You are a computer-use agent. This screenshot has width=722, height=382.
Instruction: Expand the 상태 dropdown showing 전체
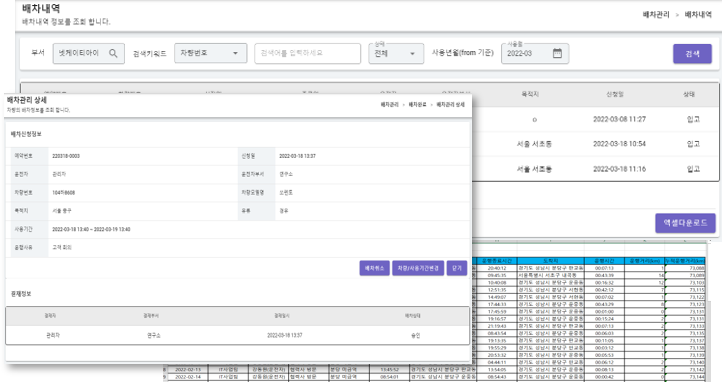pyautogui.click(x=396, y=54)
